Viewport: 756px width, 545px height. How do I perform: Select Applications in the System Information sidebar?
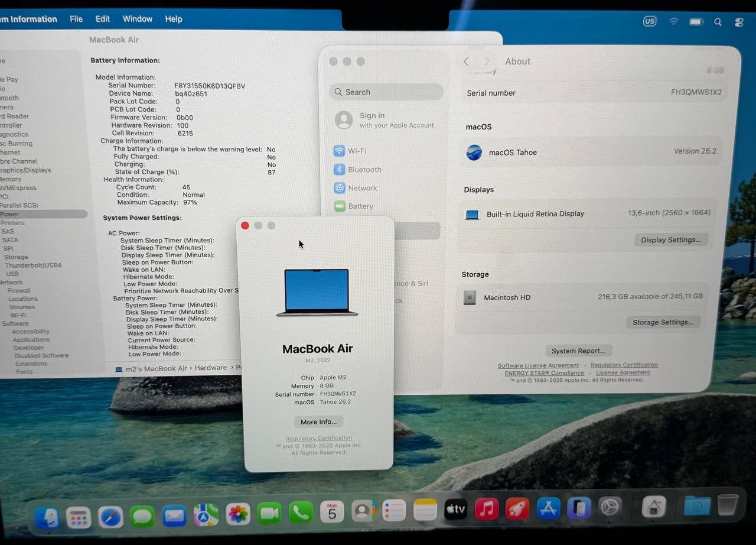point(31,340)
